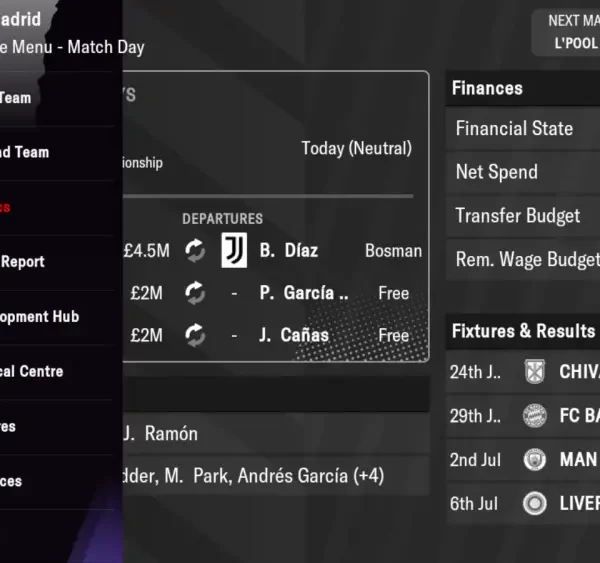The width and height of the screenshot is (600, 563).
Task: Click the Fixtures & Results header
Action: pos(522,331)
